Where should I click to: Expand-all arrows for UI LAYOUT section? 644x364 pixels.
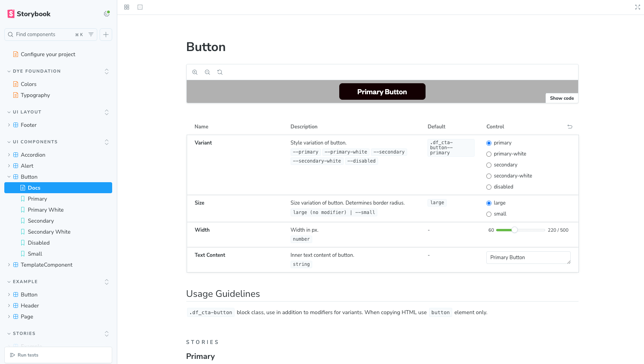[107, 112]
